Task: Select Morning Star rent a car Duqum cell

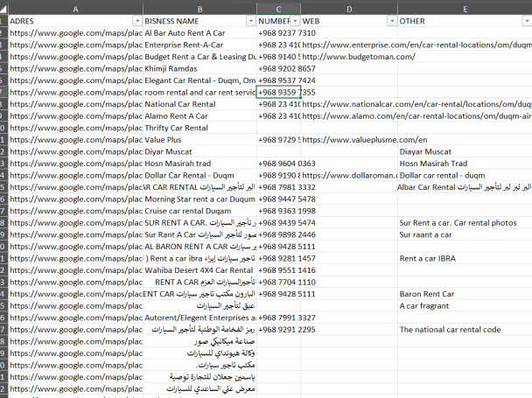Action: tap(199, 199)
